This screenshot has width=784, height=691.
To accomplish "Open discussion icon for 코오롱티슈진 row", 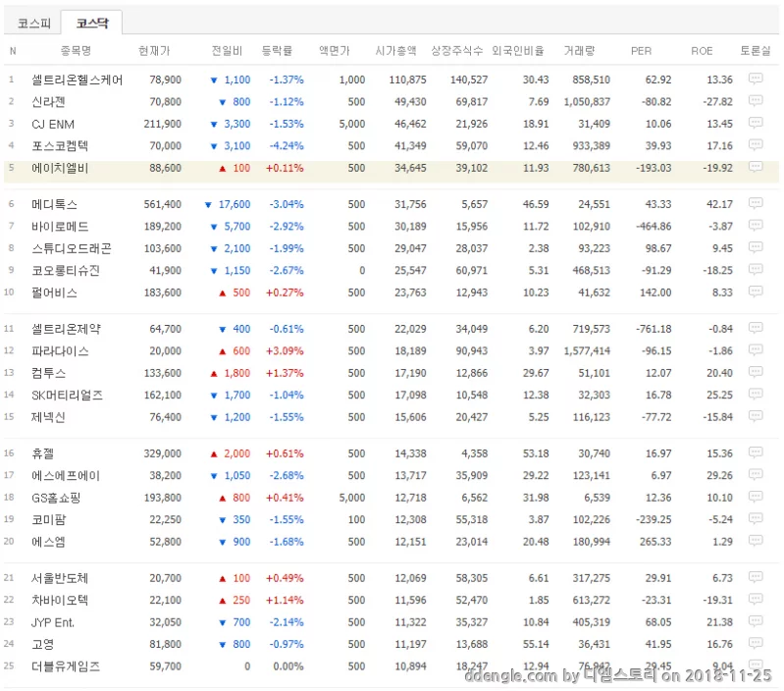I will point(756,269).
